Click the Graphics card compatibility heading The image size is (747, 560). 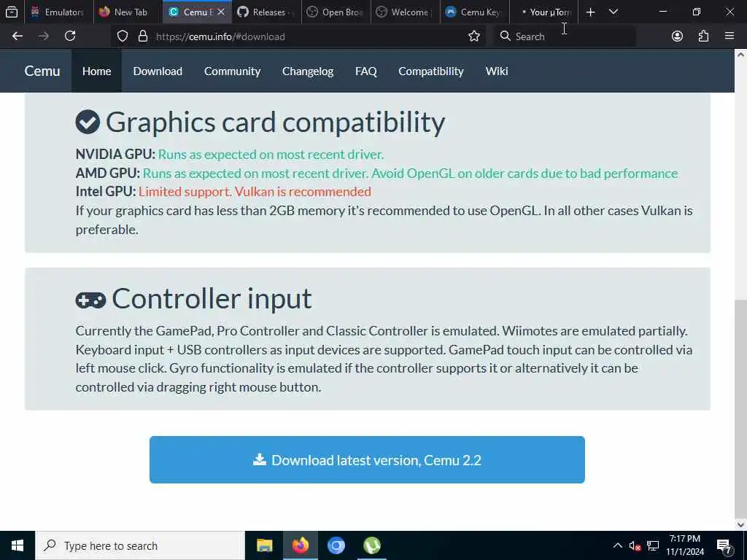pyautogui.click(x=260, y=122)
